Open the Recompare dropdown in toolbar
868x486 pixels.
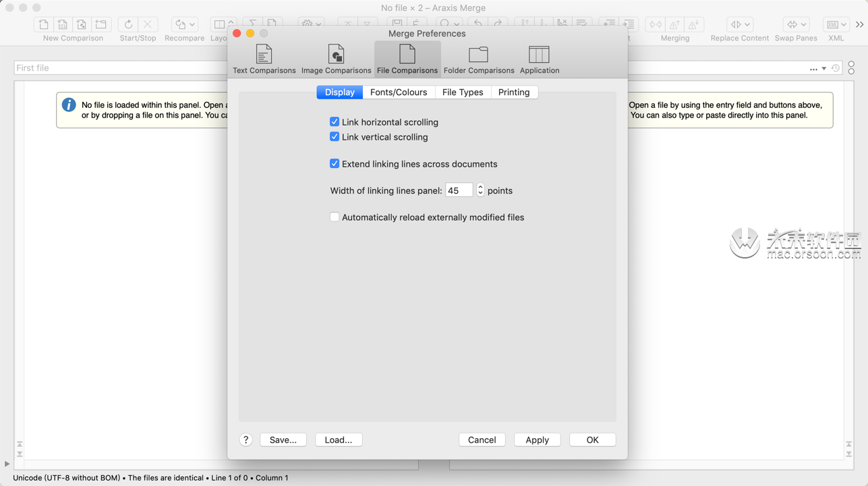tap(184, 24)
